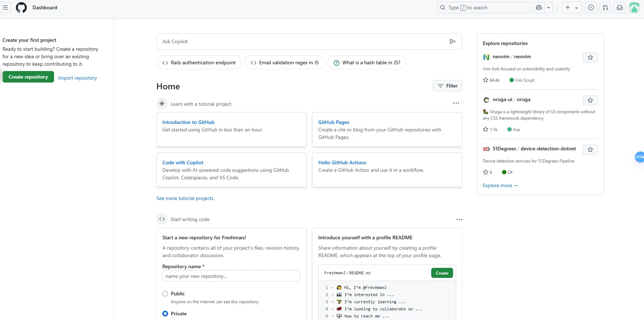Screen dimensions: 644x320
Task: Open the Home feed Filter button
Action: tap(448, 86)
